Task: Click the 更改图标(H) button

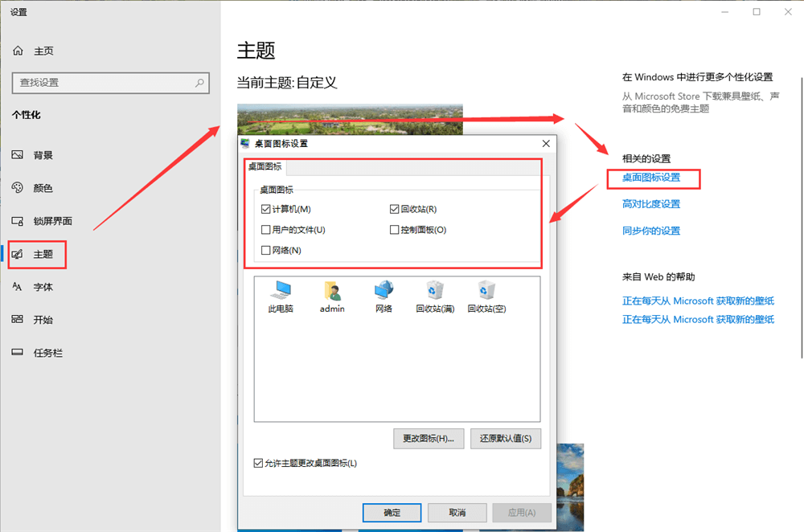Action: [x=429, y=438]
